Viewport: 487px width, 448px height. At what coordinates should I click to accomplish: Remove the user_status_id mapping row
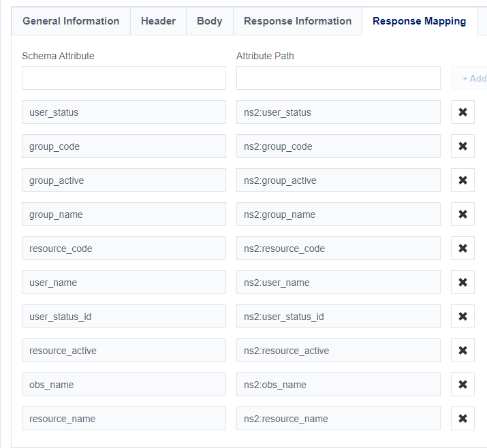(x=462, y=317)
